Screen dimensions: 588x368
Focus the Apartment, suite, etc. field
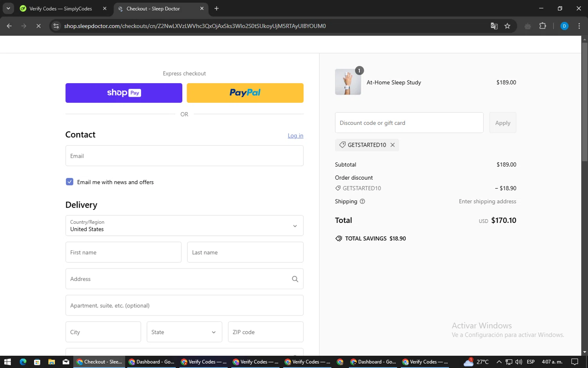point(184,305)
